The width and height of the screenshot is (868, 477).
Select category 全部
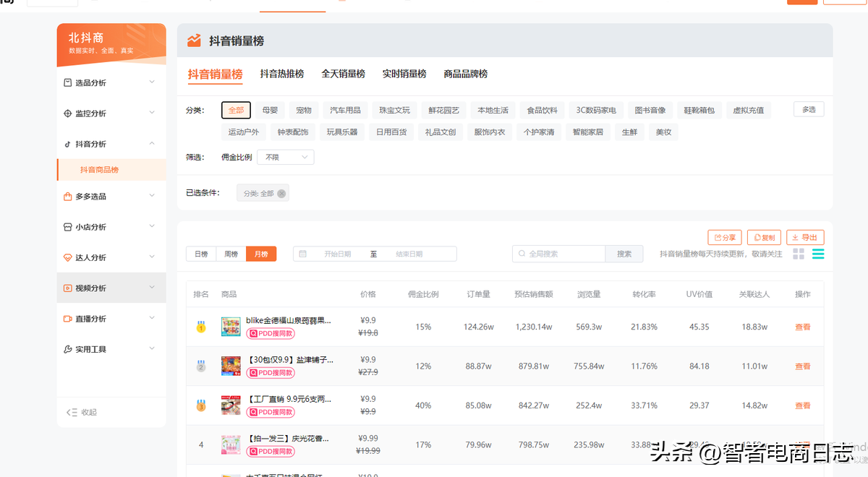tap(237, 111)
